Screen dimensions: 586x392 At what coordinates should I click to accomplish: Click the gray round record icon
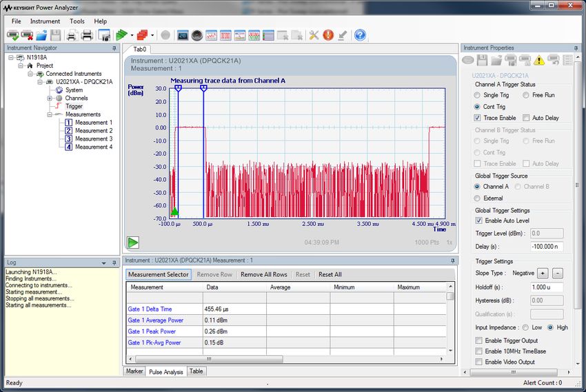(x=165, y=35)
